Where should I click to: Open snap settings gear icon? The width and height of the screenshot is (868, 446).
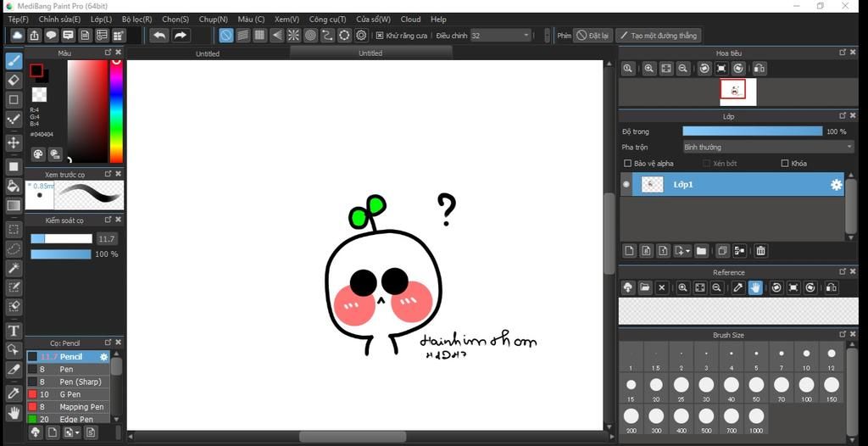coord(361,36)
